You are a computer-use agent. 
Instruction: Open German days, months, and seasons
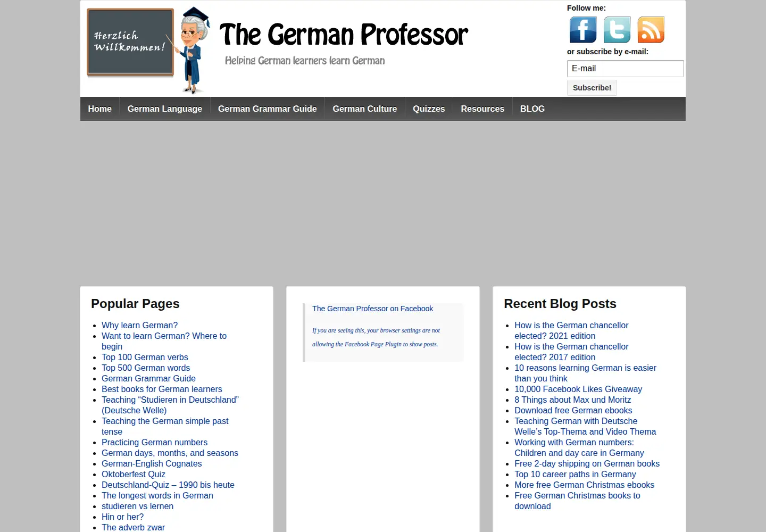170,453
